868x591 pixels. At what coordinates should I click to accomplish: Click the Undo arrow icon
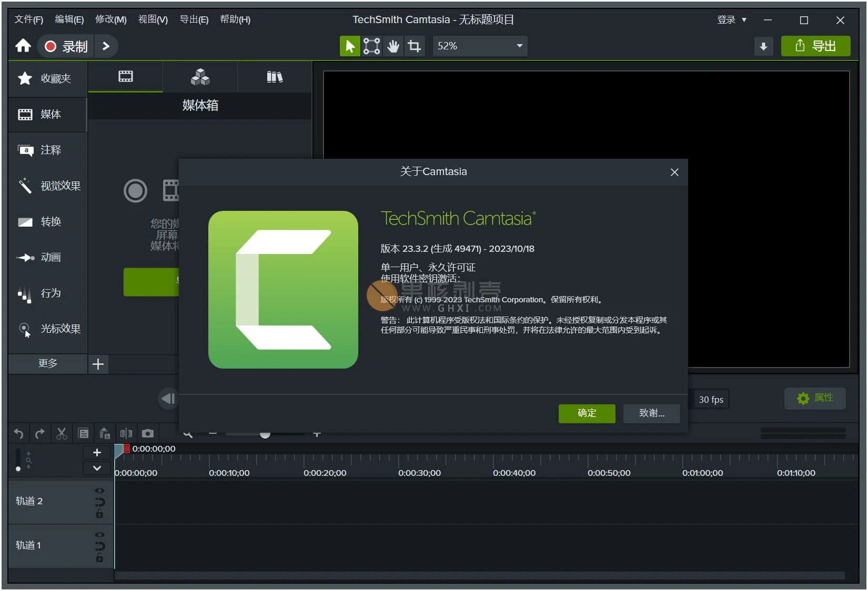point(18,433)
